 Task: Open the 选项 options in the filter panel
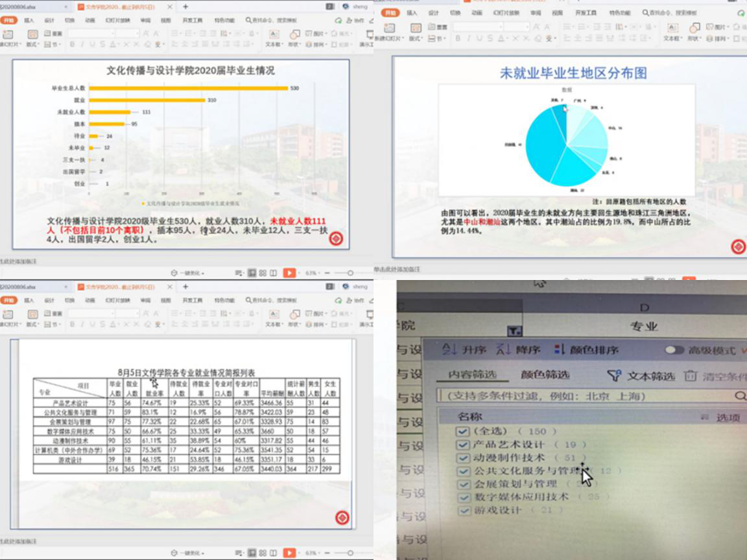[722, 417]
